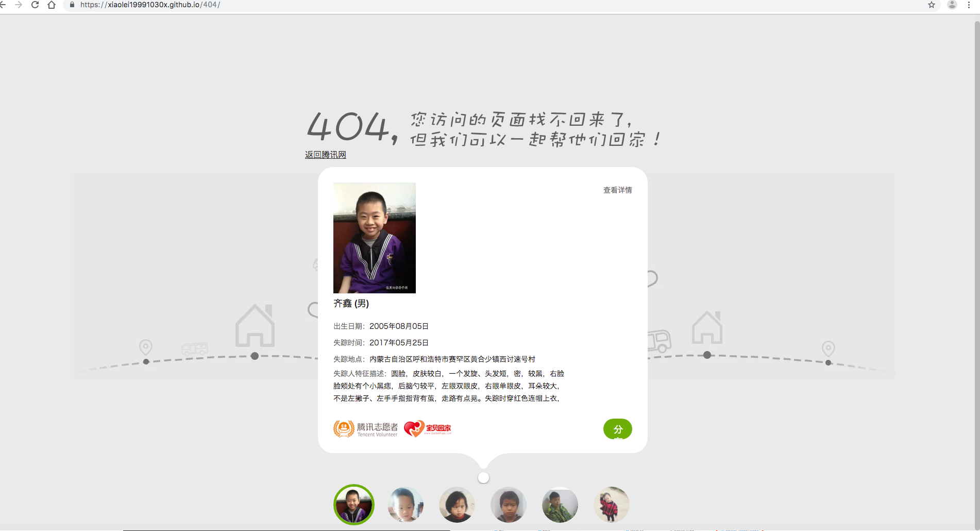This screenshot has height=531, width=980.
Task: Go back using the browser back arrow
Action: [3, 5]
